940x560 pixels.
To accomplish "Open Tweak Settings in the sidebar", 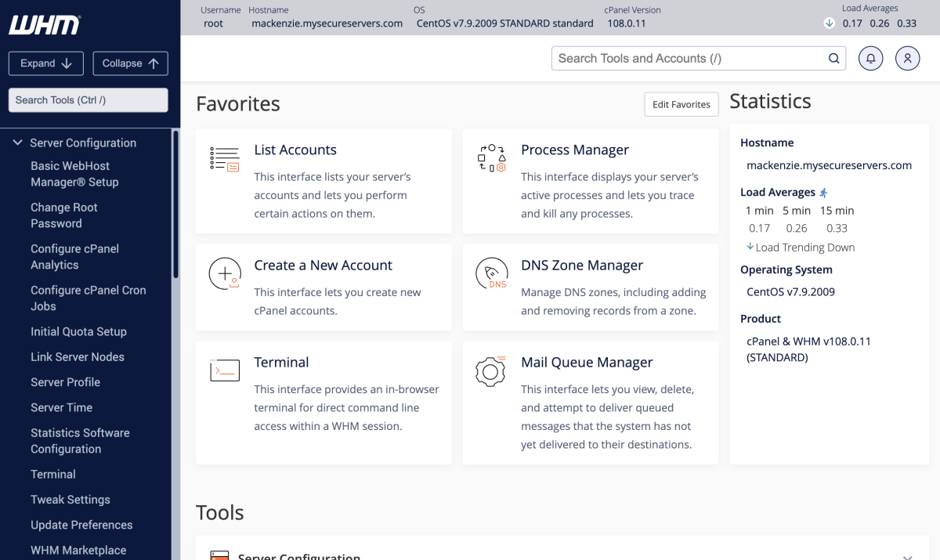I will (x=70, y=500).
